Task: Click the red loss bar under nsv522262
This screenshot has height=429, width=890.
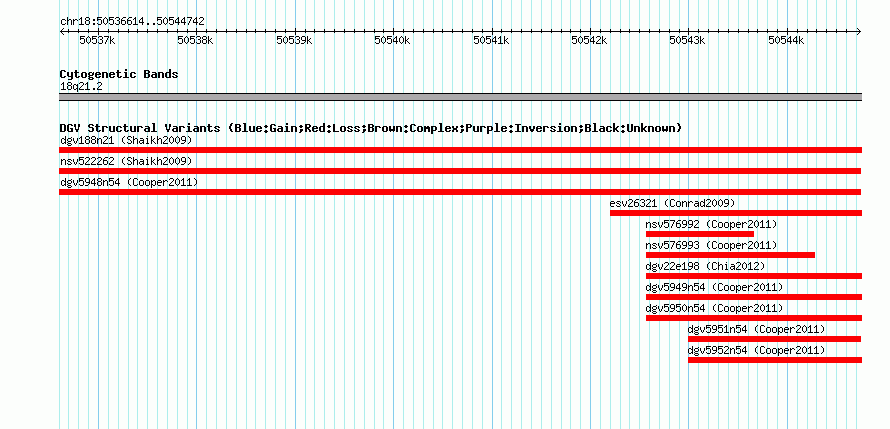Action: 460,171
